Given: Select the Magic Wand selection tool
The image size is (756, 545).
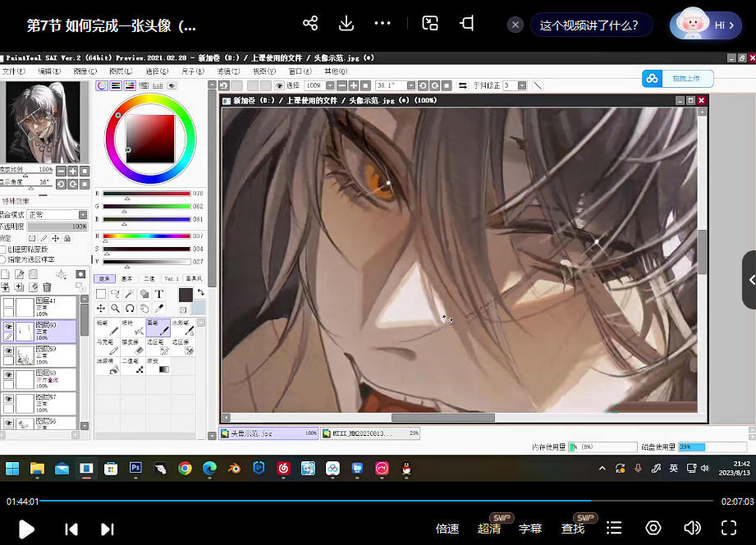Looking at the screenshot, I should (x=129, y=294).
